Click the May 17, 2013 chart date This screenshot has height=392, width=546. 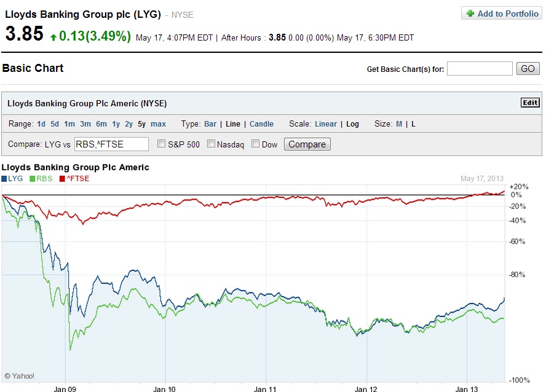(x=482, y=178)
